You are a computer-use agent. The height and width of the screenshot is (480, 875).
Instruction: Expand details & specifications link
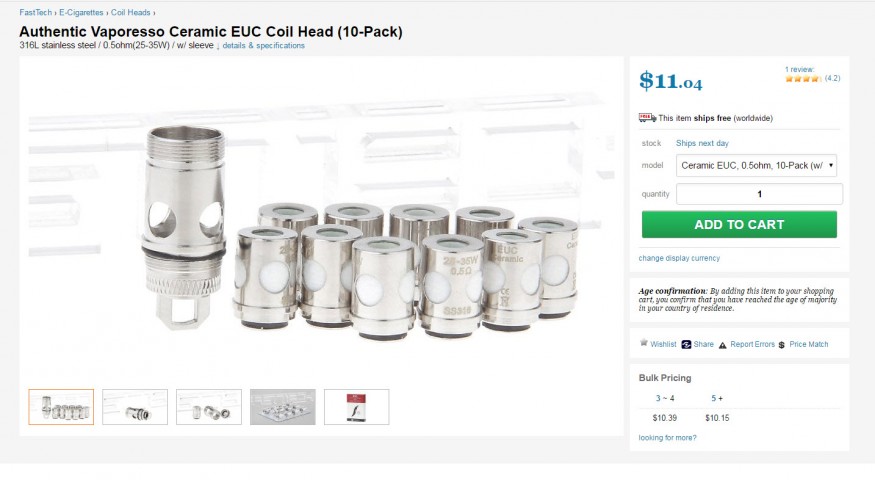click(x=263, y=45)
